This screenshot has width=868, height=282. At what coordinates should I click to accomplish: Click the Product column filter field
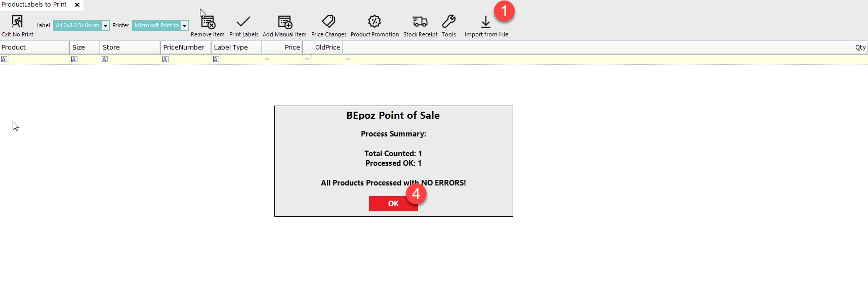38,59
